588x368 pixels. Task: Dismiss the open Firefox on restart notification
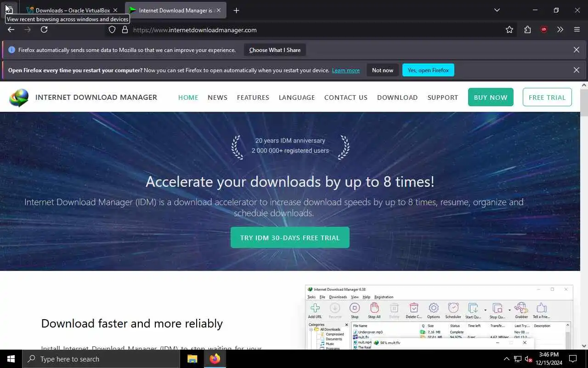point(577,70)
